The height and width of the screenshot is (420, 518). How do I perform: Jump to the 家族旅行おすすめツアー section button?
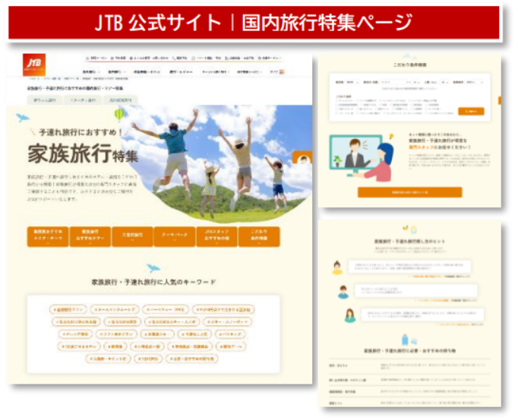tap(90, 237)
